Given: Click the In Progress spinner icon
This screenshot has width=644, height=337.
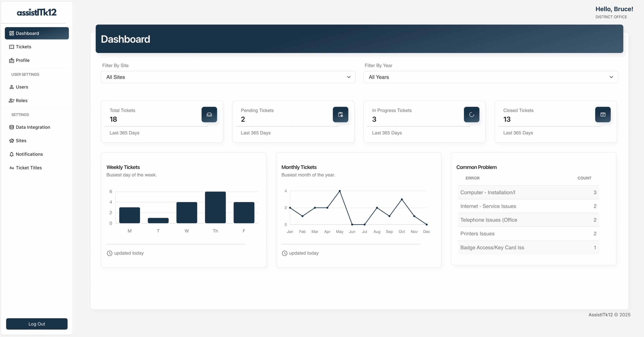Looking at the screenshot, I should pos(471,115).
